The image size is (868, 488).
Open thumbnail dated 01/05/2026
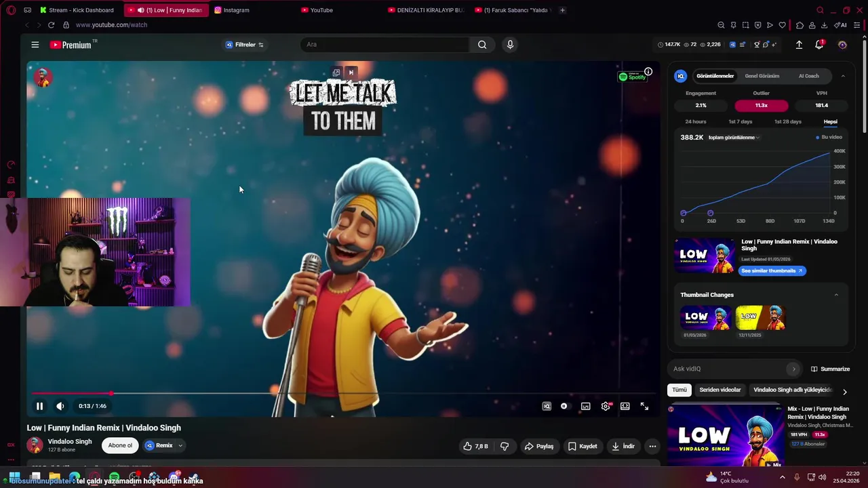click(706, 317)
